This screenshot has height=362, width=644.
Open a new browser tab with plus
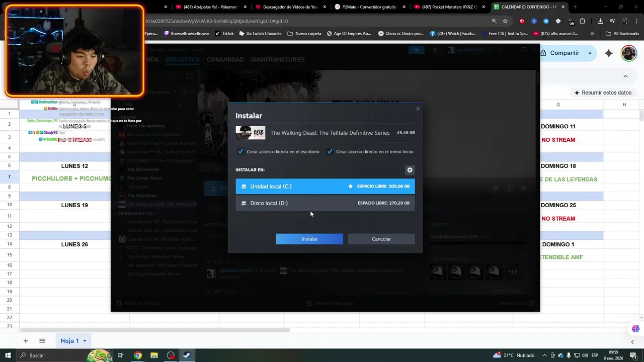pyautogui.click(x=575, y=7)
